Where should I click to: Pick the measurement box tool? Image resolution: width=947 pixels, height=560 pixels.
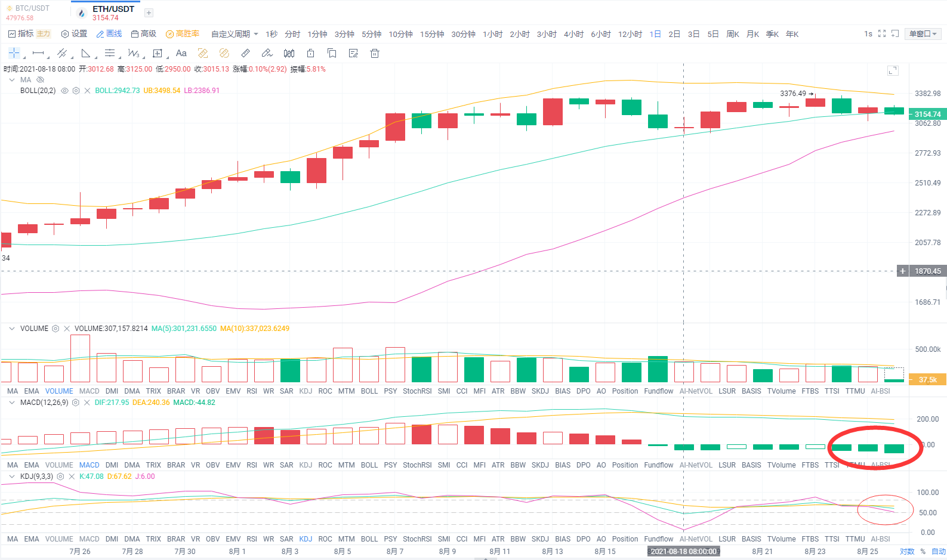pos(158,53)
